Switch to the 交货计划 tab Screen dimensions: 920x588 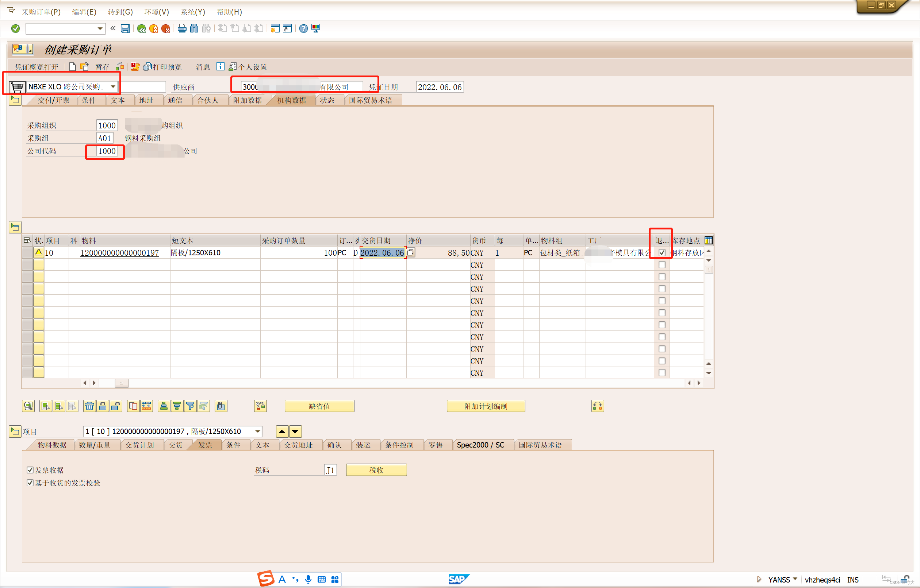(x=139, y=445)
